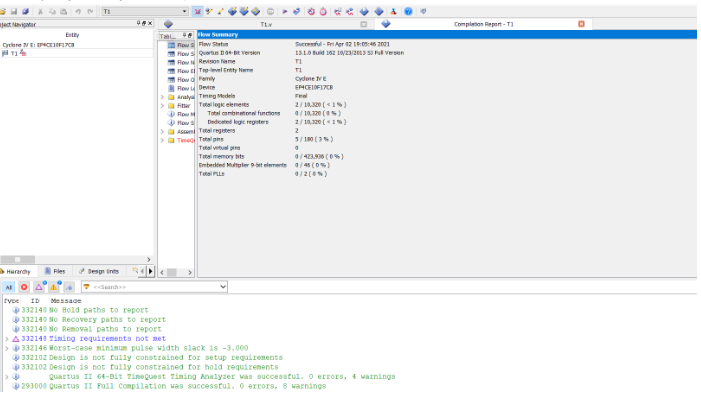Switch to the T1.v editor tab
The image size is (701, 405).
coord(266,25)
